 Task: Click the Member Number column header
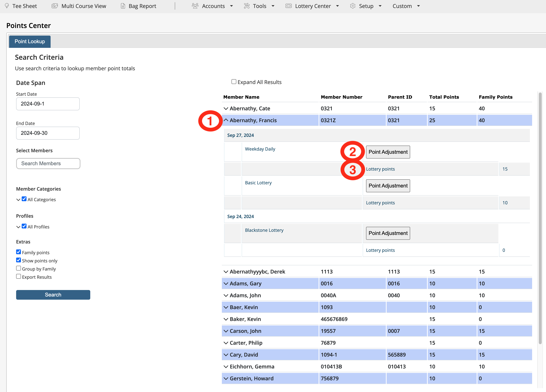point(341,97)
